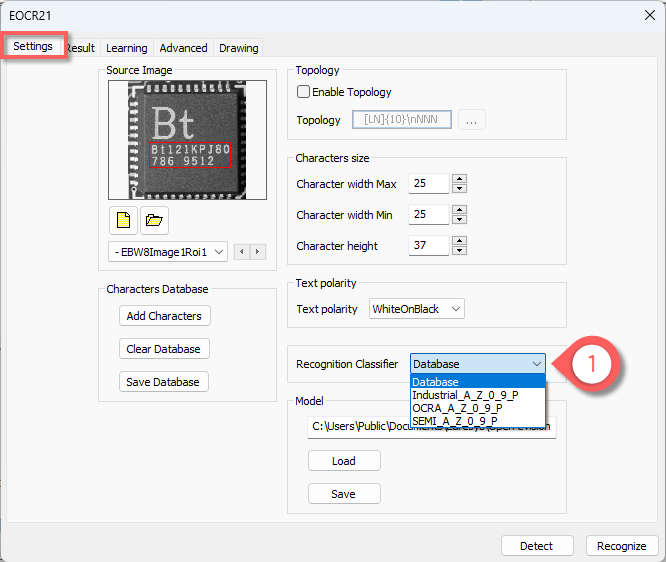Choose the OCRA_A_Z_0_9_P classifier option
Viewport: 666px width, 562px height.
457,408
